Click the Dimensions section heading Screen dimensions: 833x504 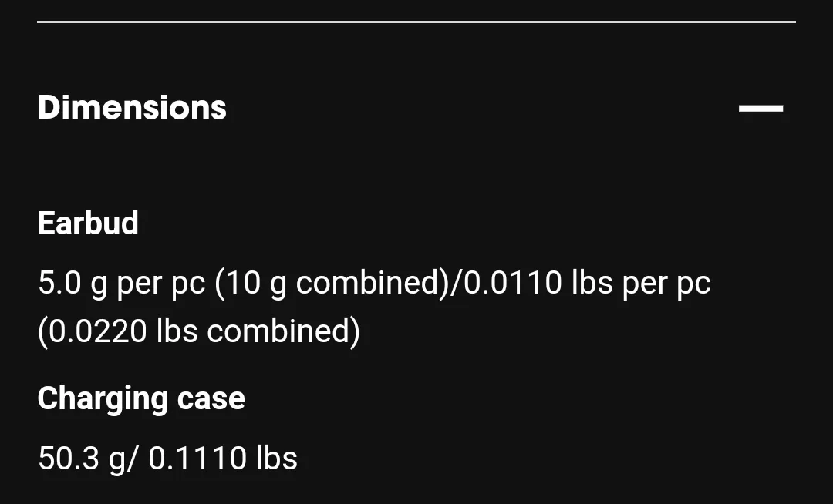click(x=132, y=108)
